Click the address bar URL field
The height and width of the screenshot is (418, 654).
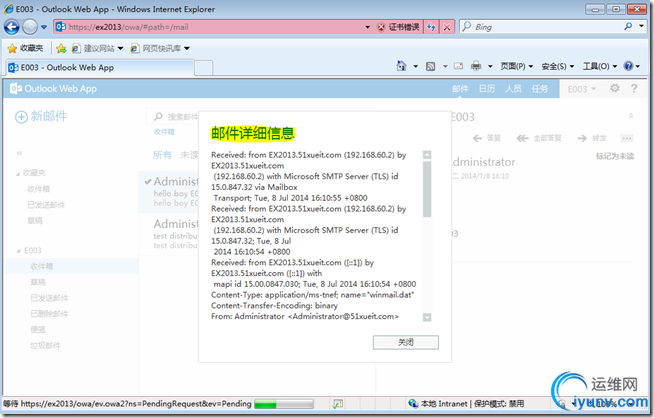(x=209, y=27)
